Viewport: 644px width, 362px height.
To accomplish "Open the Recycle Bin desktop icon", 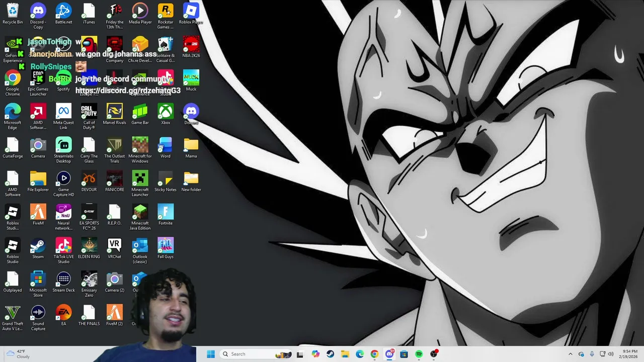I will coord(13,14).
